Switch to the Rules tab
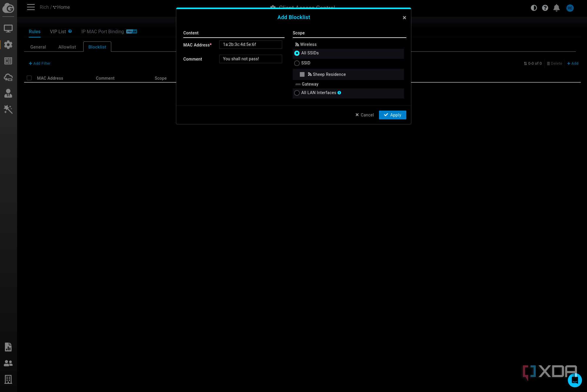Viewport: 587px width, 392px height. click(34, 32)
